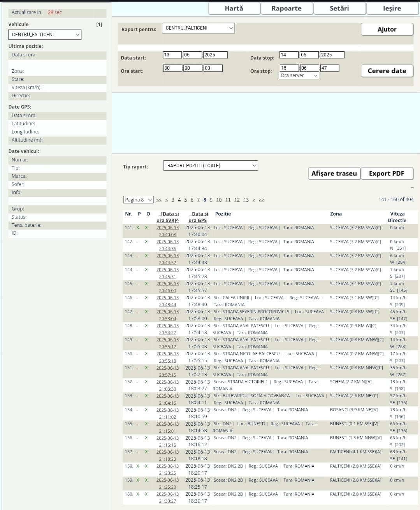Image resolution: width=420 pixels, height=510 pixels.
Task: Jump to last page using >> link
Action: [262, 200]
